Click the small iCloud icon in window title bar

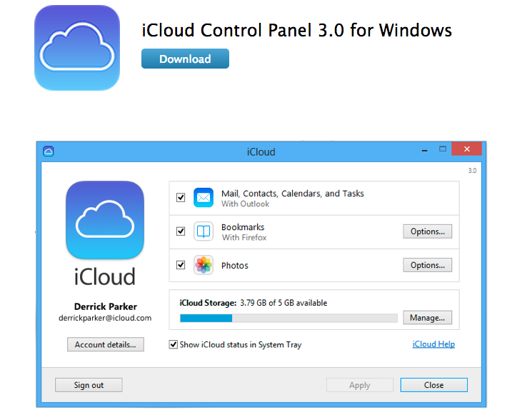pyautogui.click(x=49, y=151)
